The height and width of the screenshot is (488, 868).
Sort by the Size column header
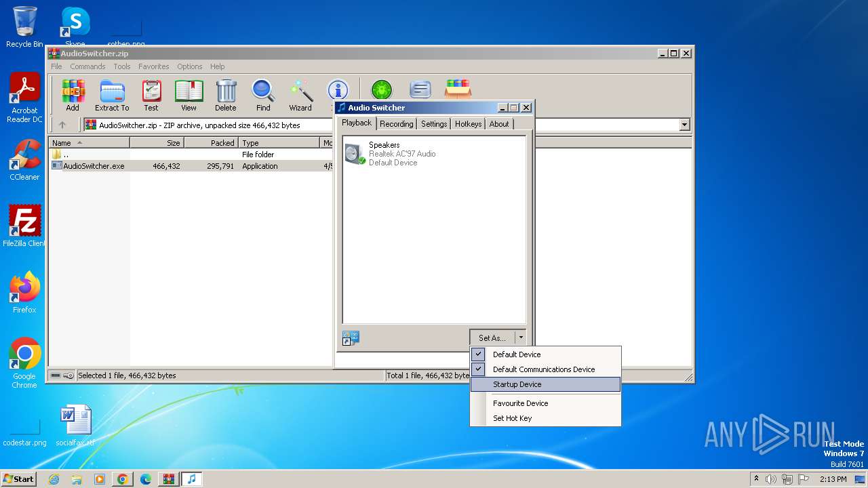pos(157,143)
